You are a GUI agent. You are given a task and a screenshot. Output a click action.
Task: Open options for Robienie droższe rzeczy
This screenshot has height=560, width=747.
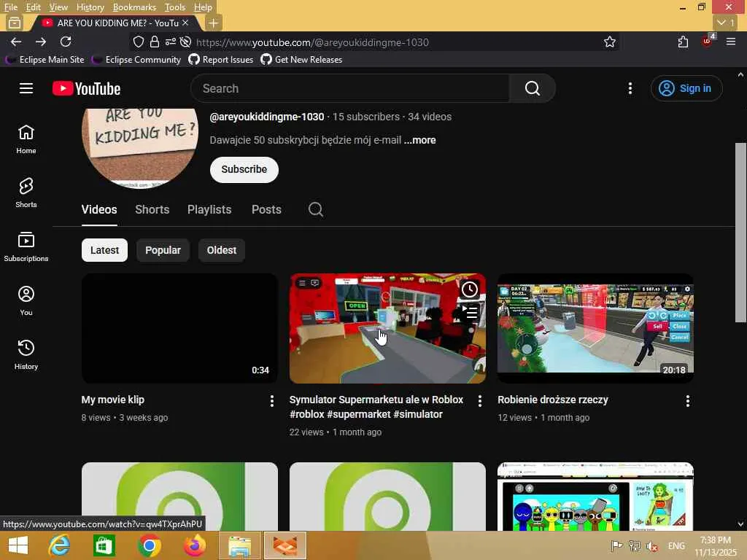tap(687, 401)
